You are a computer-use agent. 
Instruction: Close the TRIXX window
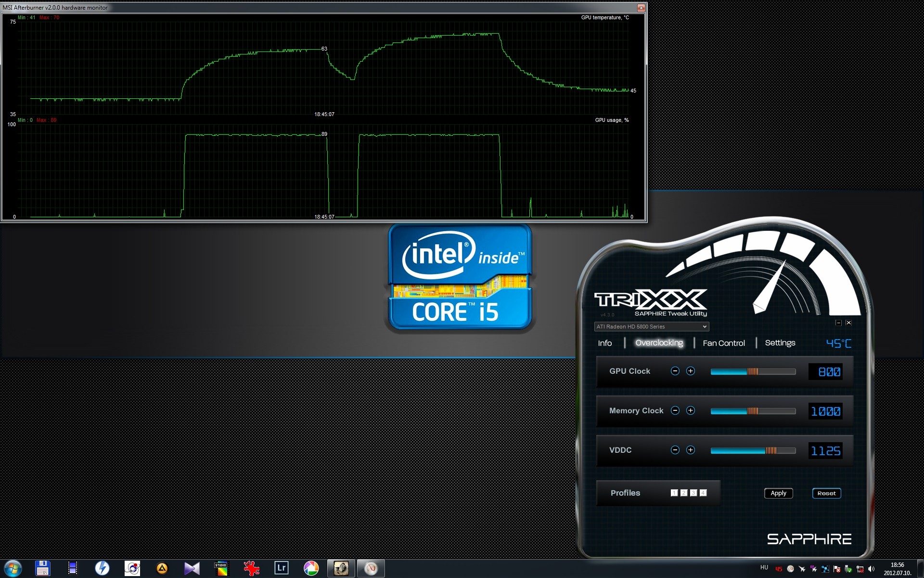pos(848,323)
